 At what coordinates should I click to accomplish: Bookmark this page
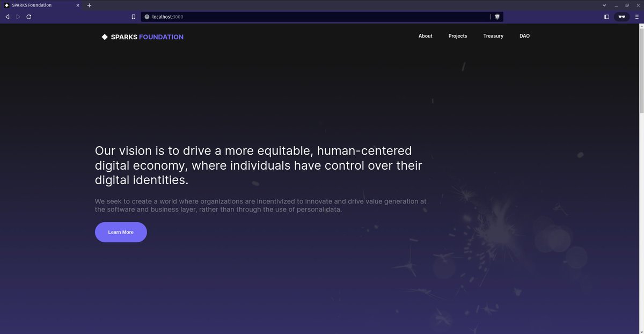134,17
